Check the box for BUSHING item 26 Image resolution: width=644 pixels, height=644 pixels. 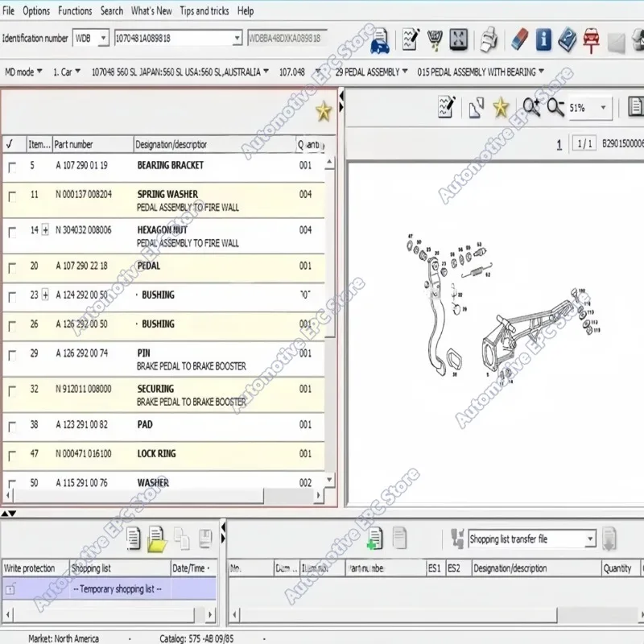(12, 326)
